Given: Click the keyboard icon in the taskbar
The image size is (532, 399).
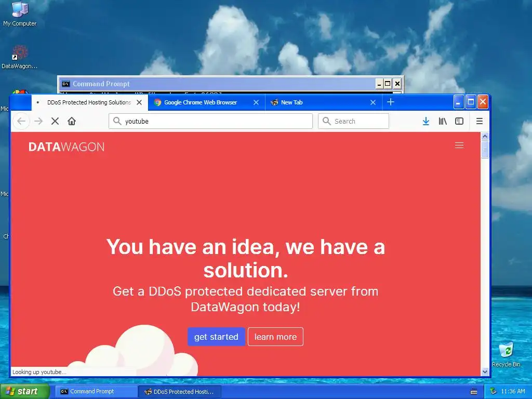Looking at the screenshot, I should (474, 392).
